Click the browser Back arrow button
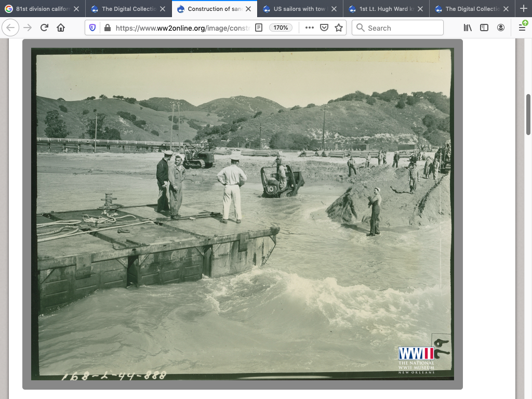 [10, 28]
